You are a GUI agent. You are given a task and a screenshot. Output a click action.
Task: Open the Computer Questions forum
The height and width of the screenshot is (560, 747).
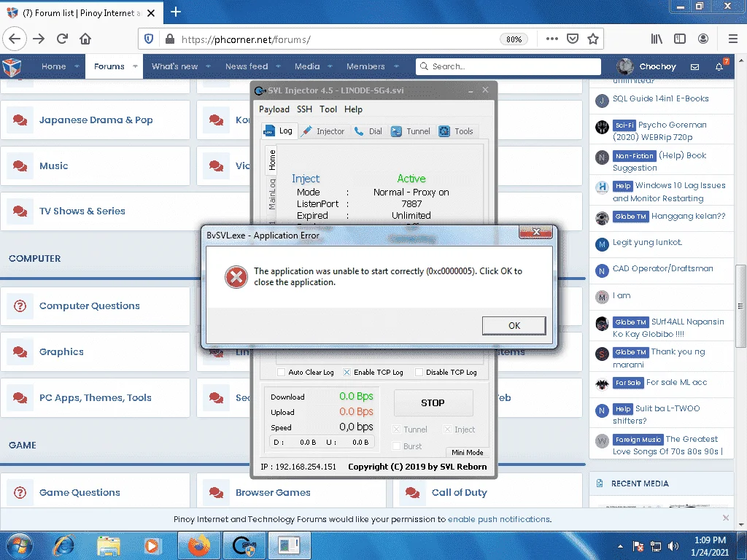89,306
